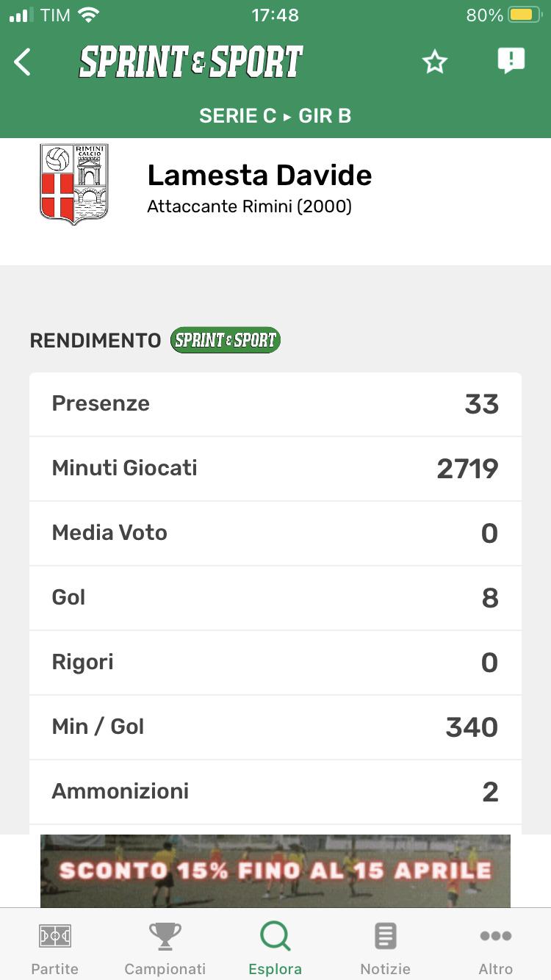
Task: Tap the Rimini Calcio team crest
Action: pos(73,184)
